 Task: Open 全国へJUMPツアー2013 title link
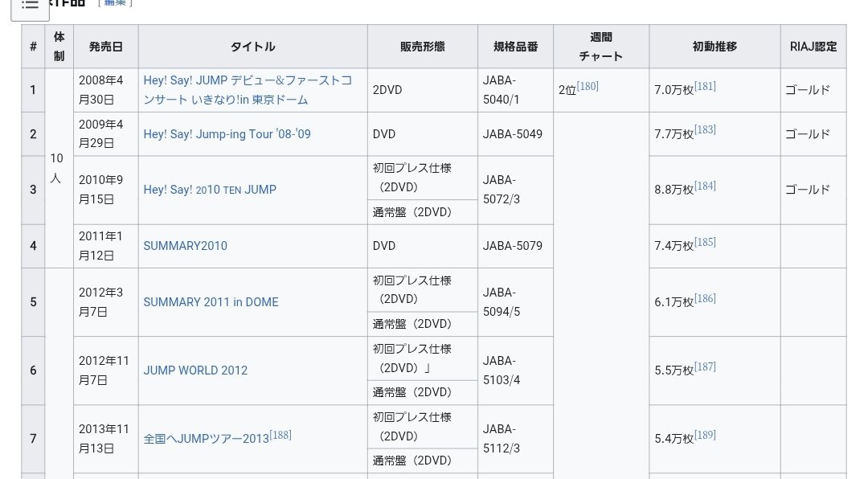[x=206, y=439]
